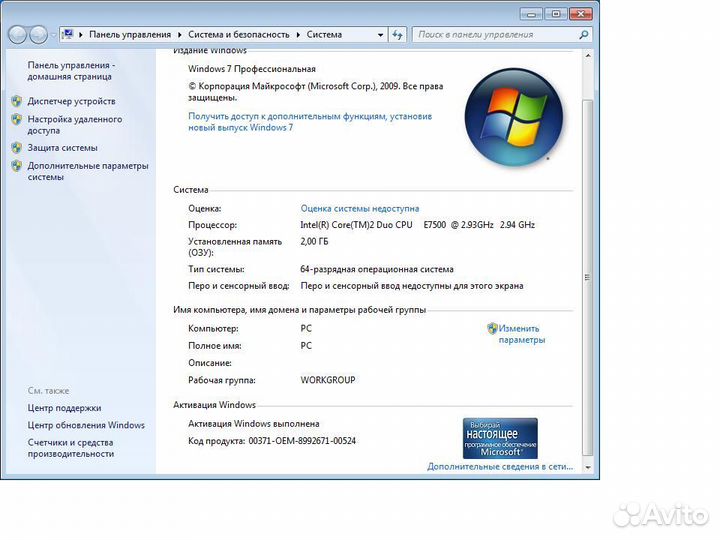The image size is (720, 540).
Task: Open address bar history dropdown arrow
Action: coord(380,35)
